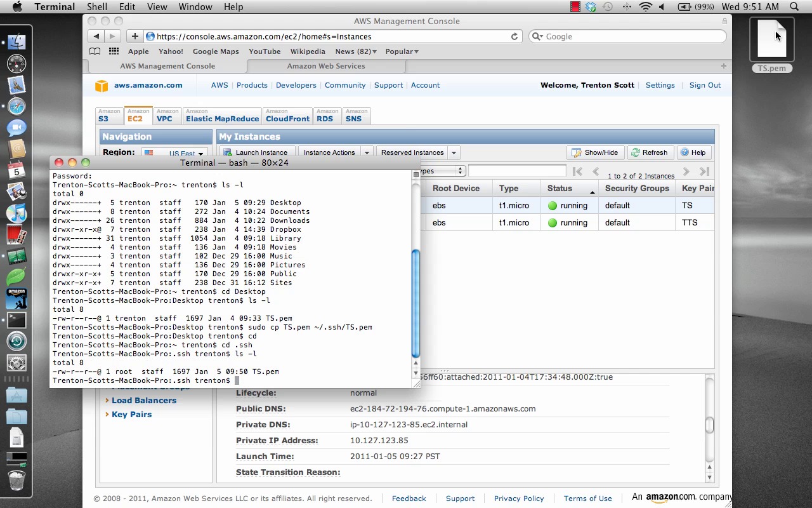Show all bookmarks in Safari

click(95, 51)
